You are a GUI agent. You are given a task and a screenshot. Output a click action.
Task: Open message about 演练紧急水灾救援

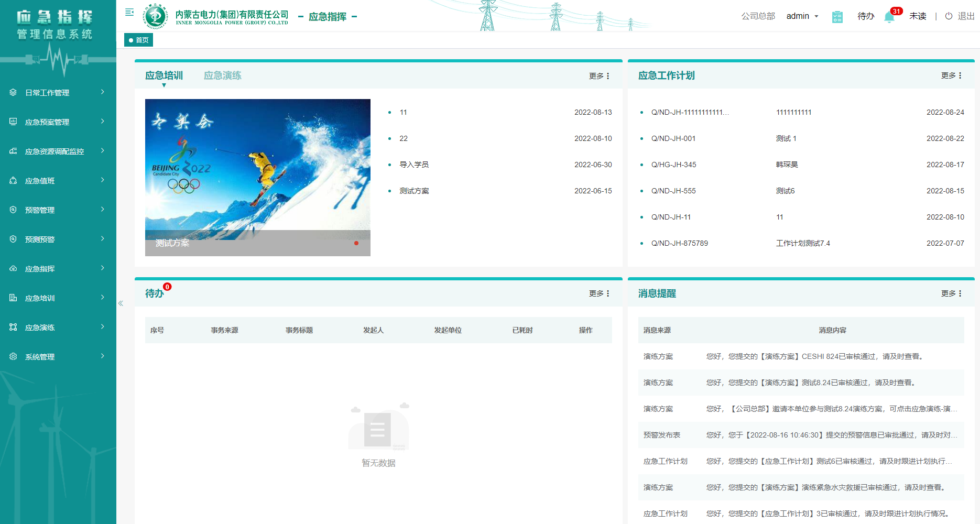click(801, 487)
